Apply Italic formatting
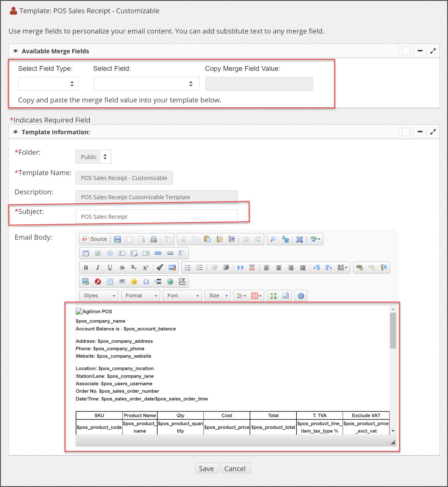The height and width of the screenshot is (487, 448). click(98, 267)
